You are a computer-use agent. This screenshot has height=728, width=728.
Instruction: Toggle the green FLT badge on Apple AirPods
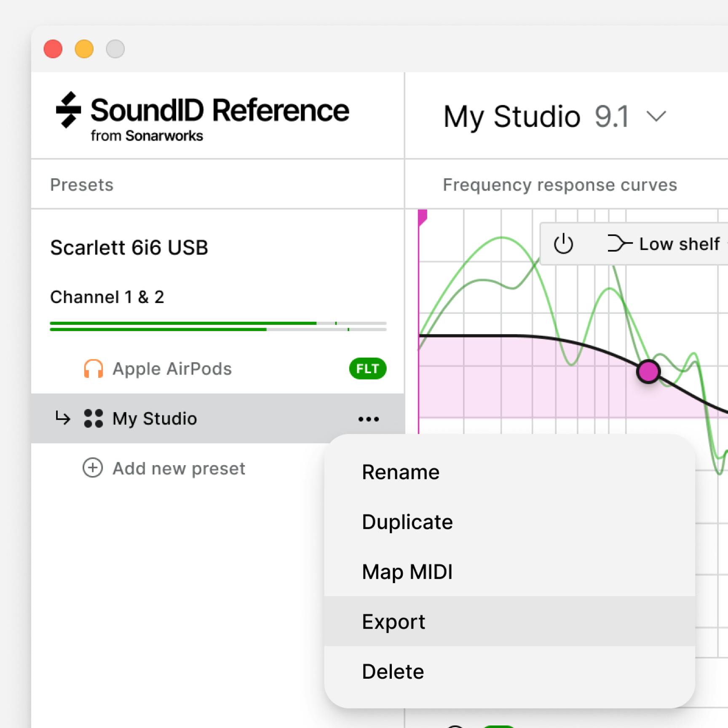[367, 369]
